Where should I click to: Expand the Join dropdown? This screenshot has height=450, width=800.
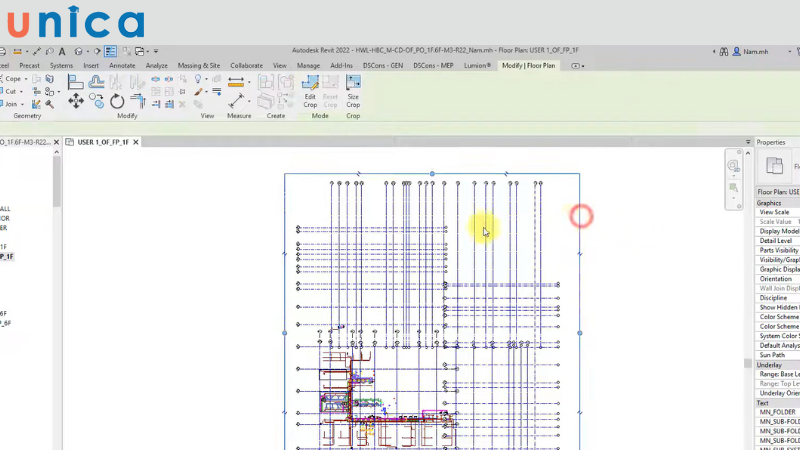24,103
